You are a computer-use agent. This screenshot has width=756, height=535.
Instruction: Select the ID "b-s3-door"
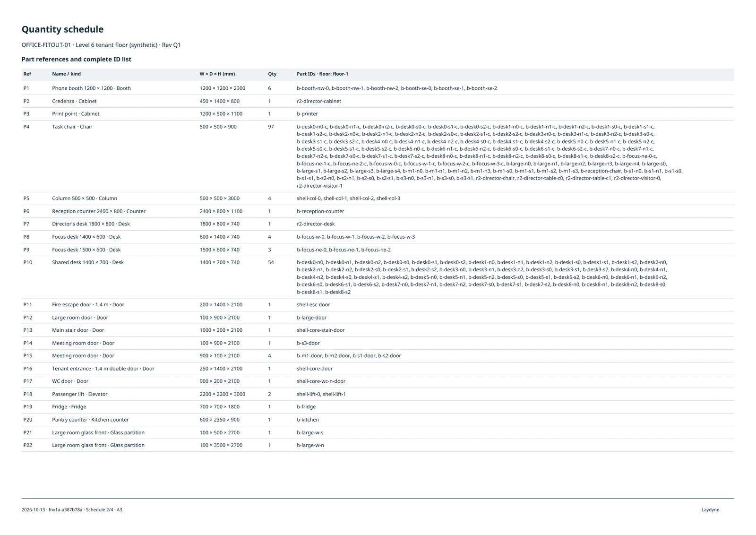(308, 343)
